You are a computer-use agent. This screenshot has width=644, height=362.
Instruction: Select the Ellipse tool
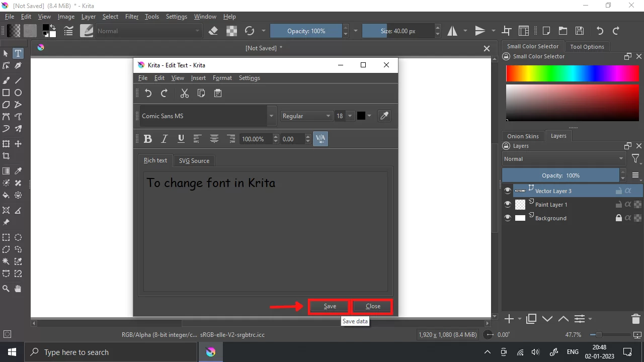point(18,93)
